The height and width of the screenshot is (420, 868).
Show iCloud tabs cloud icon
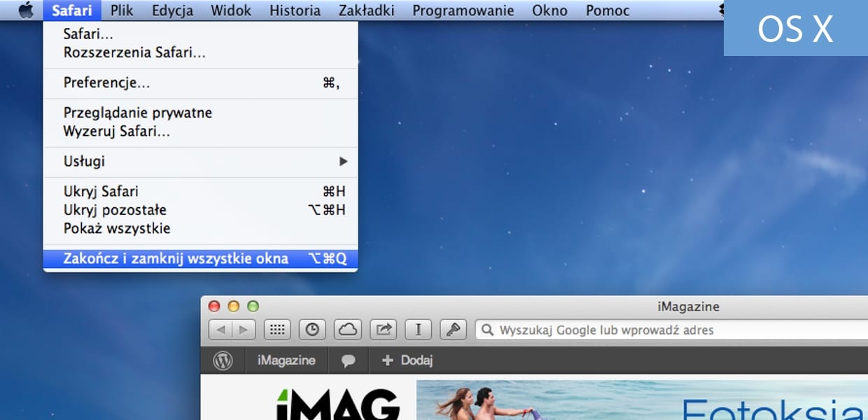coord(348,330)
